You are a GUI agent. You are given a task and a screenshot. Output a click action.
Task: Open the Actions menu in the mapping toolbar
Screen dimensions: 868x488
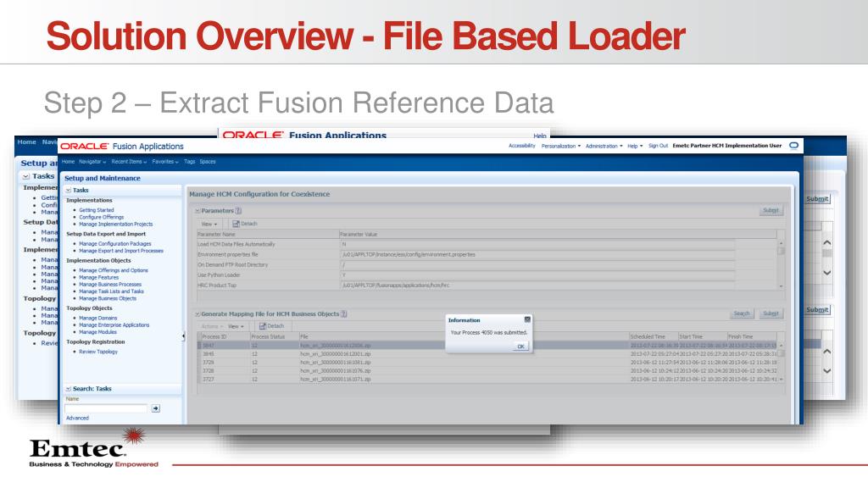212,326
